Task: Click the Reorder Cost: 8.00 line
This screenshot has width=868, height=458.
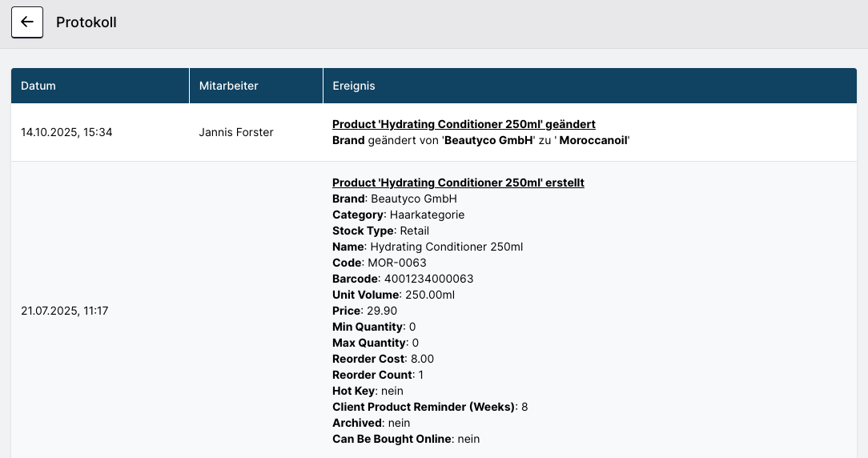Action: click(x=383, y=359)
